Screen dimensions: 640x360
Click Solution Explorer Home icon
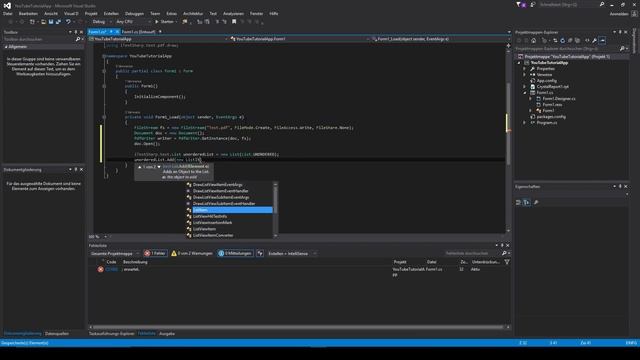533,40
